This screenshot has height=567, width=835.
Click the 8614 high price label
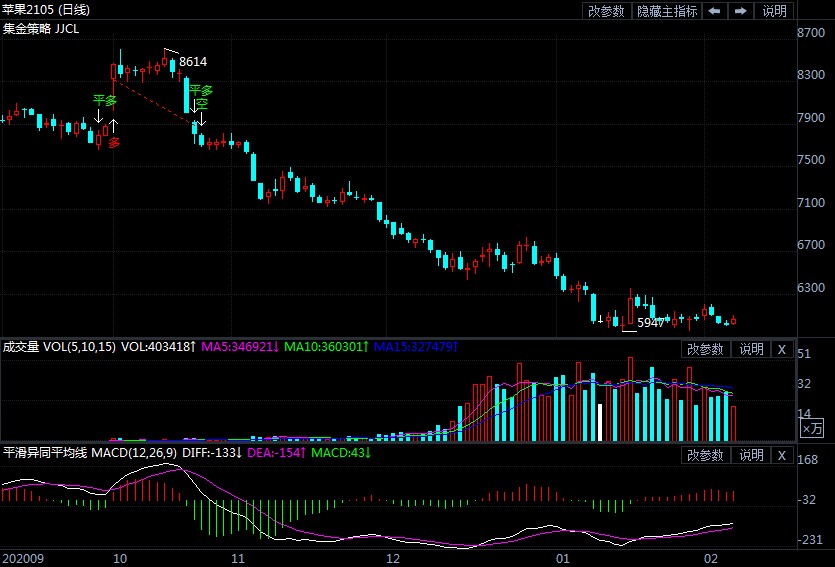click(193, 62)
